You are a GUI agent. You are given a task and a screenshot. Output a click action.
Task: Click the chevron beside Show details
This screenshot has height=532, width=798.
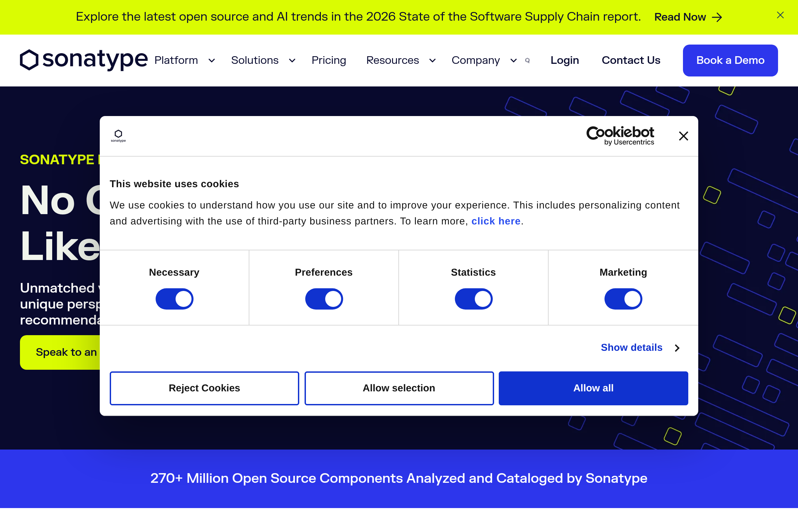coord(677,348)
